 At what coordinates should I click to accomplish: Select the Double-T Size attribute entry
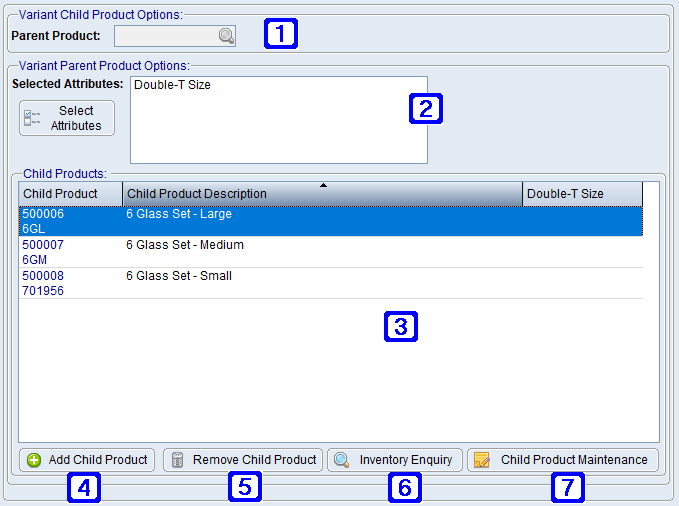(172, 85)
